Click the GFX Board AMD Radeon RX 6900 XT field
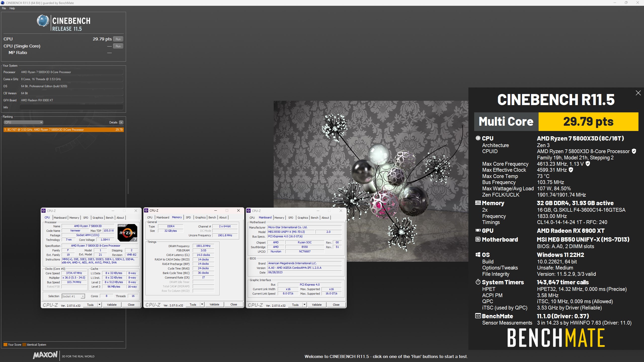The width and height of the screenshot is (644, 362). (x=71, y=100)
